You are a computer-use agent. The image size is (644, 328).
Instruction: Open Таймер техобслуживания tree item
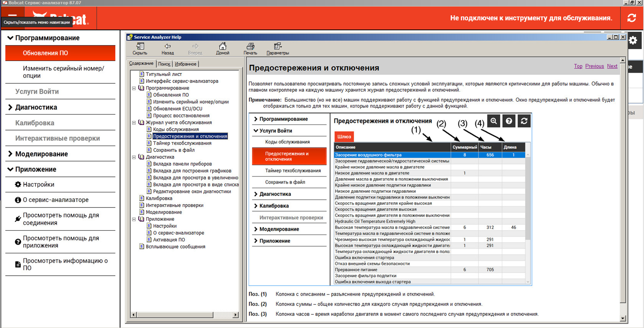tap(182, 143)
